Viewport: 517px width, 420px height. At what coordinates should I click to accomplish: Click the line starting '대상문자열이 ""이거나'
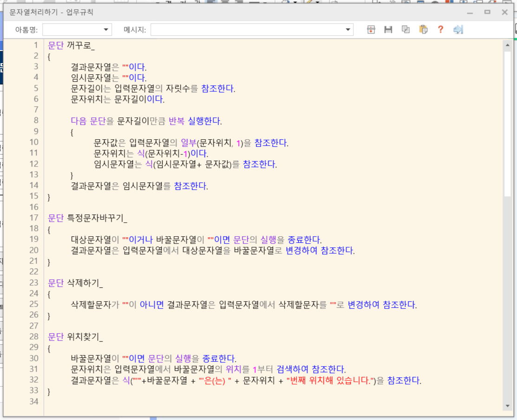[x=196, y=240]
